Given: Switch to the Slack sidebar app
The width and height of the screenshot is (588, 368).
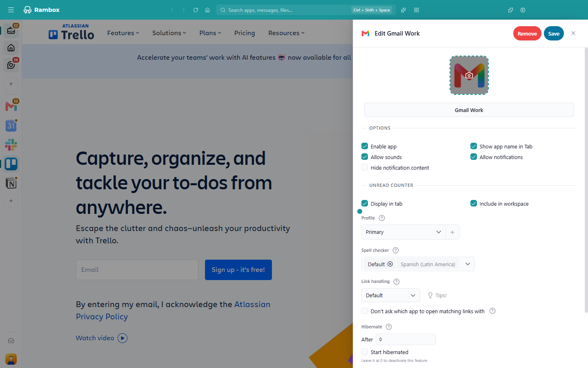Looking at the screenshot, I should (11, 145).
